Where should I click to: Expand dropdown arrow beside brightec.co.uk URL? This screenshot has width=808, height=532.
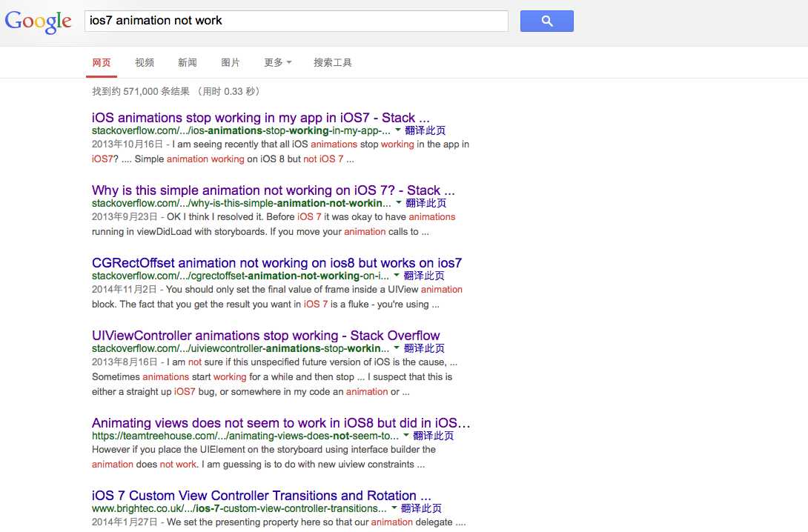pyautogui.click(x=394, y=508)
